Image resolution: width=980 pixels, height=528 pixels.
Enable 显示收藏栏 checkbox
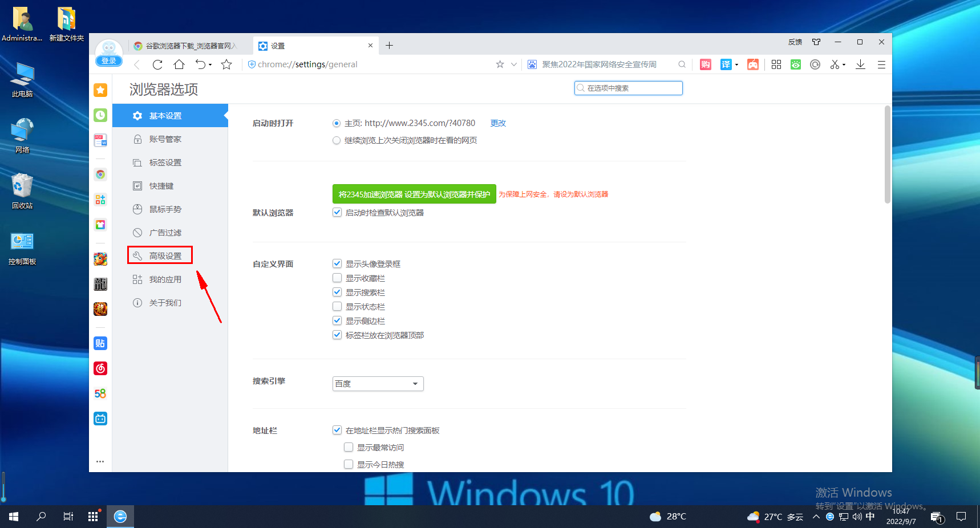click(x=337, y=278)
